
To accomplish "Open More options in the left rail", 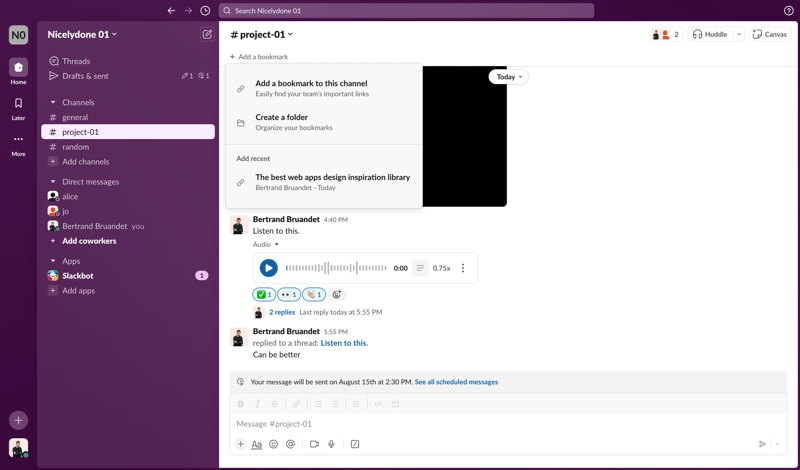I will click(x=18, y=145).
